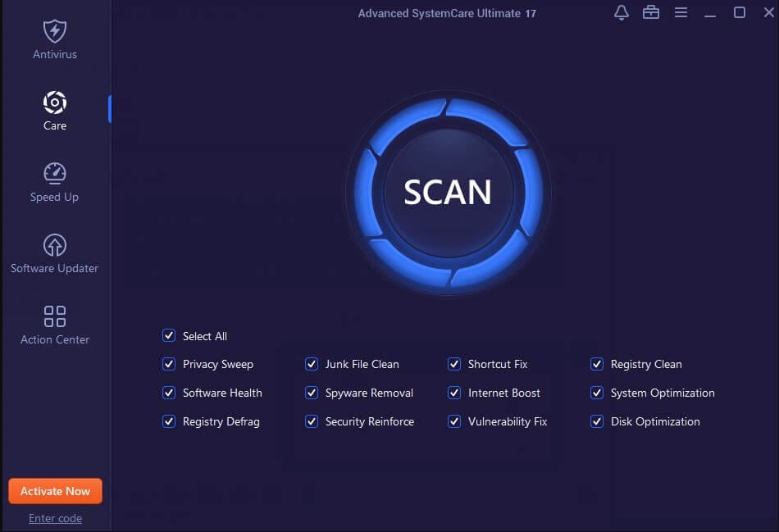Toggle the Vulnerability Fix checkbox
779x532 pixels.
454,421
